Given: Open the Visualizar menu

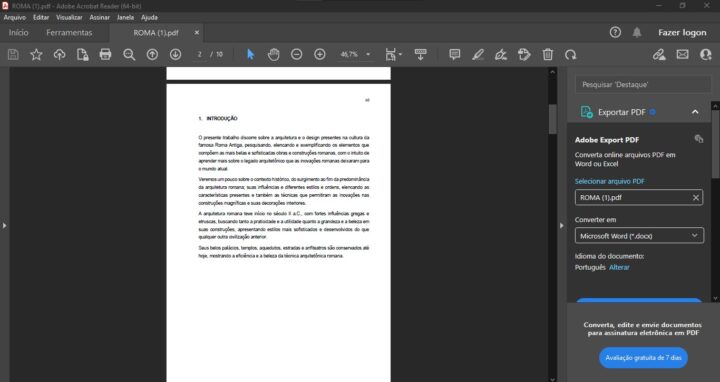Looking at the screenshot, I should click(69, 17).
